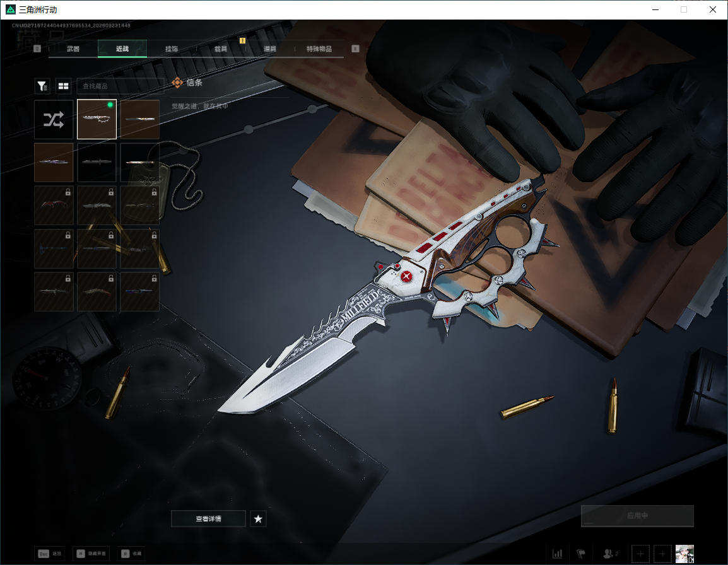Viewport: 728px width, 565px height.
Task: Select the locked skin starting fourth row
Action: pos(54,249)
